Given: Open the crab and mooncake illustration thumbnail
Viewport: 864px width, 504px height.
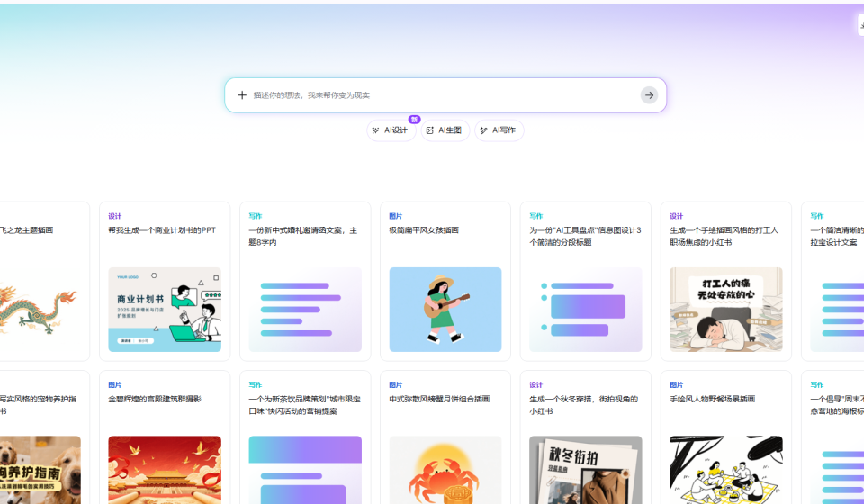Looking at the screenshot, I should point(445,470).
